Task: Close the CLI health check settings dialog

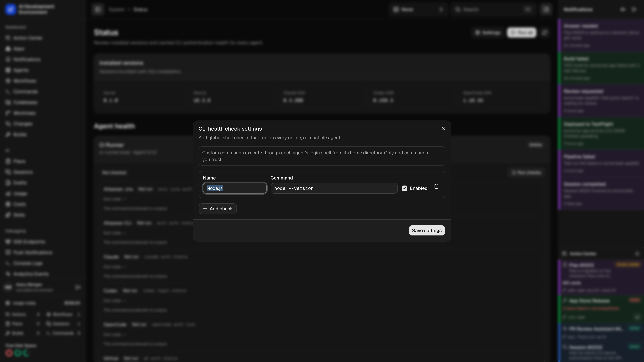Action: click(x=443, y=128)
